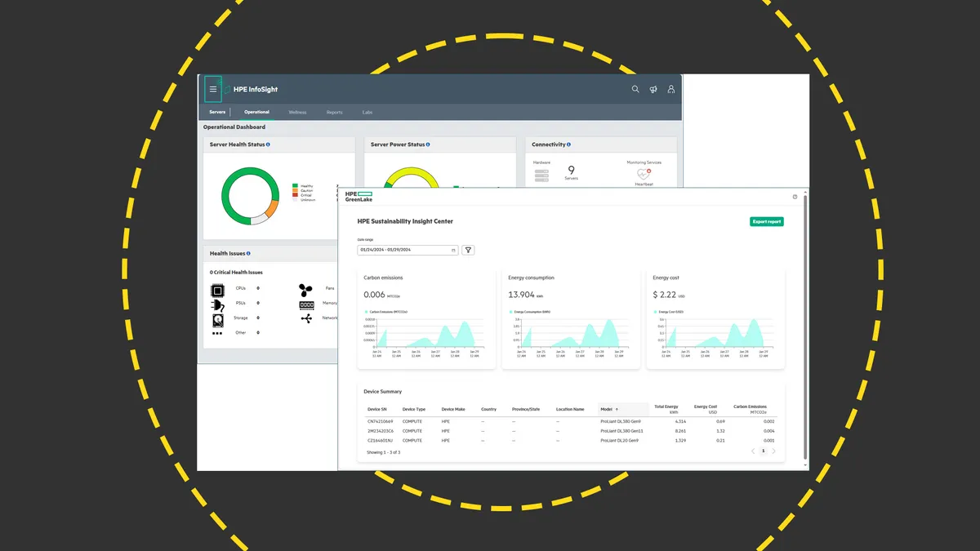The image size is (980, 551).
Task: Switch to the Wellness tab
Action: click(297, 112)
